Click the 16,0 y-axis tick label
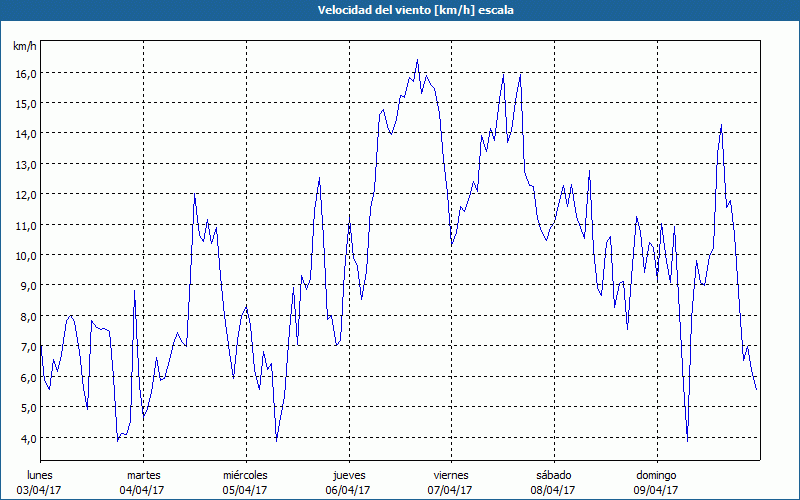The height and width of the screenshot is (500, 800). pos(25,73)
